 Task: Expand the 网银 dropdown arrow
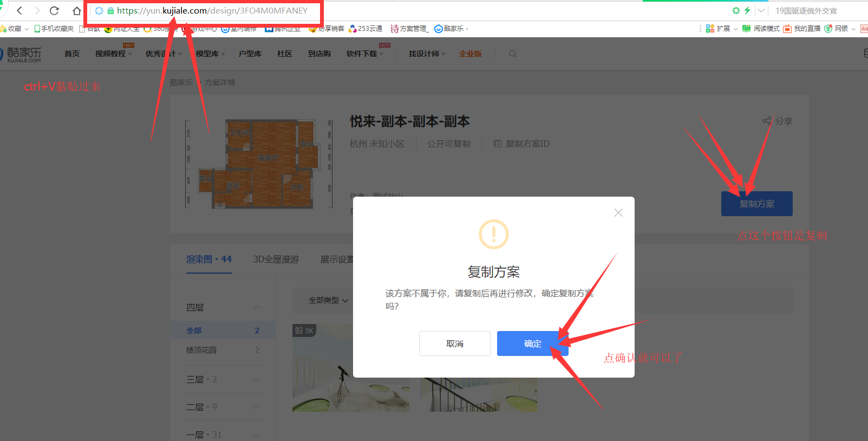pyautogui.click(x=853, y=29)
